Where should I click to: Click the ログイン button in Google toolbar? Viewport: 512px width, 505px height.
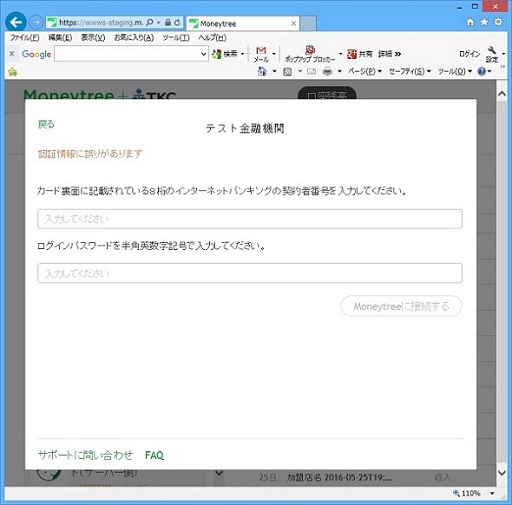pyautogui.click(x=469, y=54)
